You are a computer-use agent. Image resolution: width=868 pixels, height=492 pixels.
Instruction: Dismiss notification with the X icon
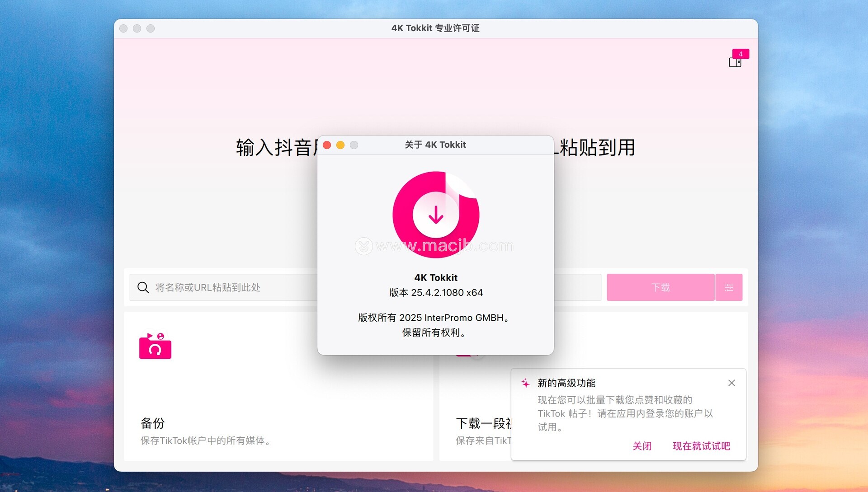pos(731,383)
